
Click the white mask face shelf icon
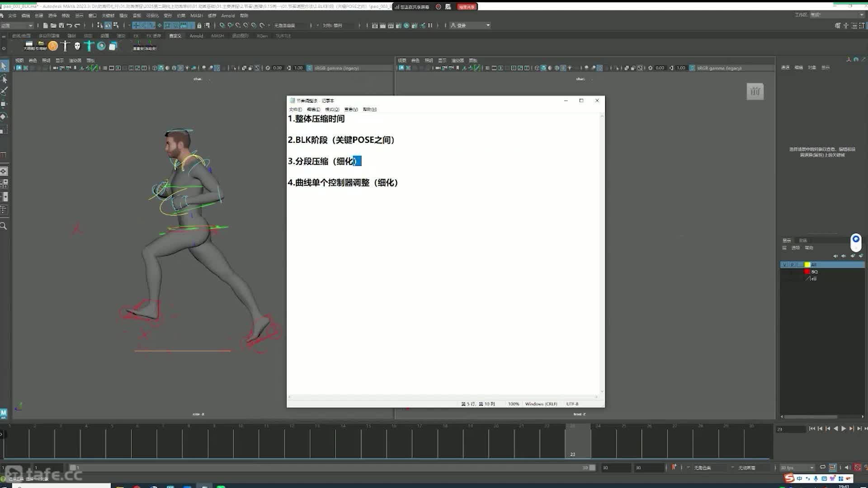[77, 46]
